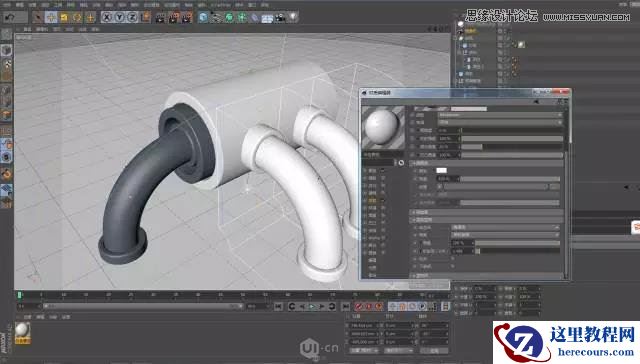Add a Cube primitive object
This screenshot has height=364, width=640.
[x=203, y=18]
